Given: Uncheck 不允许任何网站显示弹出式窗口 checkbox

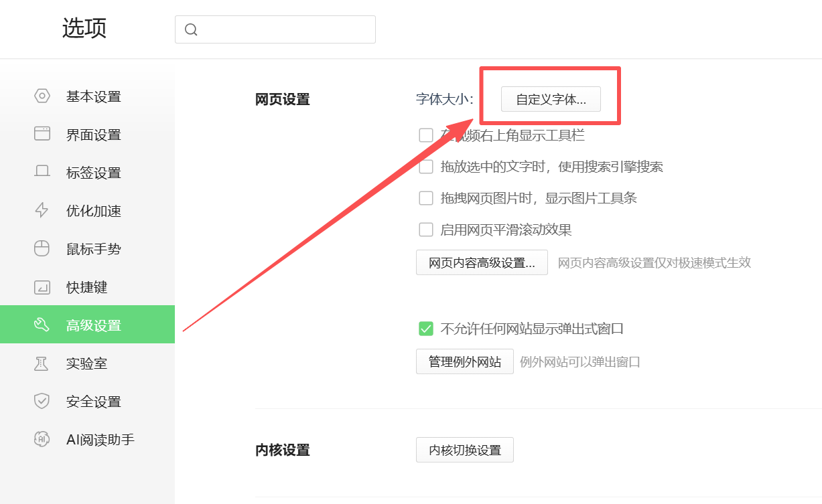Looking at the screenshot, I should pyautogui.click(x=426, y=329).
